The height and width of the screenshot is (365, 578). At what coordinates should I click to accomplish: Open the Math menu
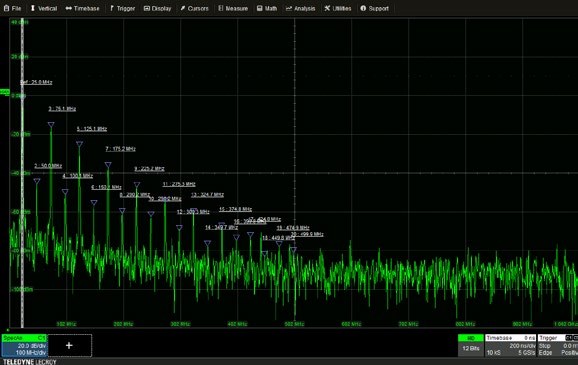(x=267, y=8)
